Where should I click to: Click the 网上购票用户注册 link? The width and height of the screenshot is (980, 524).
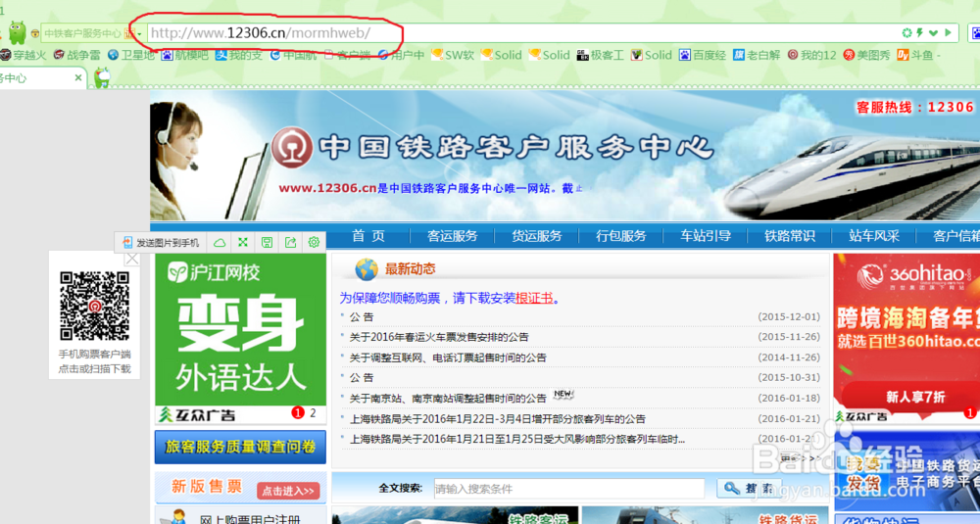coord(250,519)
